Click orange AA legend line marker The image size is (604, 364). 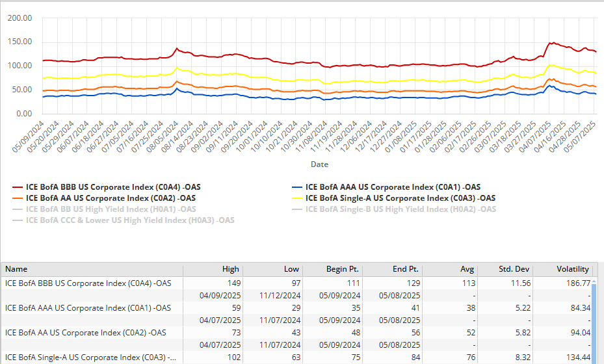coord(18,199)
